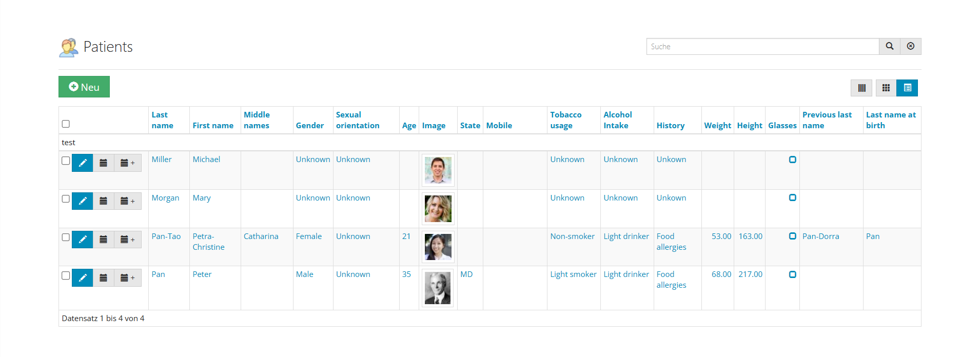Select the list view icon
Screen dimensions: 980x357
pyautogui.click(x=907, y=88)
